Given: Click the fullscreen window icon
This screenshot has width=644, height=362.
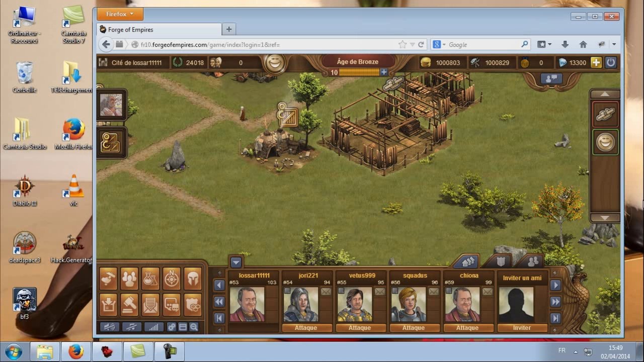Looking at the screenshot, I should 183,327.
